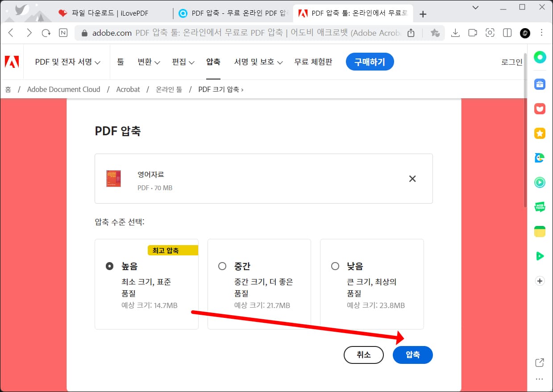This screenshot has width=553, height=392.
Task: Click the blue 구매하기 button
Action: pos(370,62)
